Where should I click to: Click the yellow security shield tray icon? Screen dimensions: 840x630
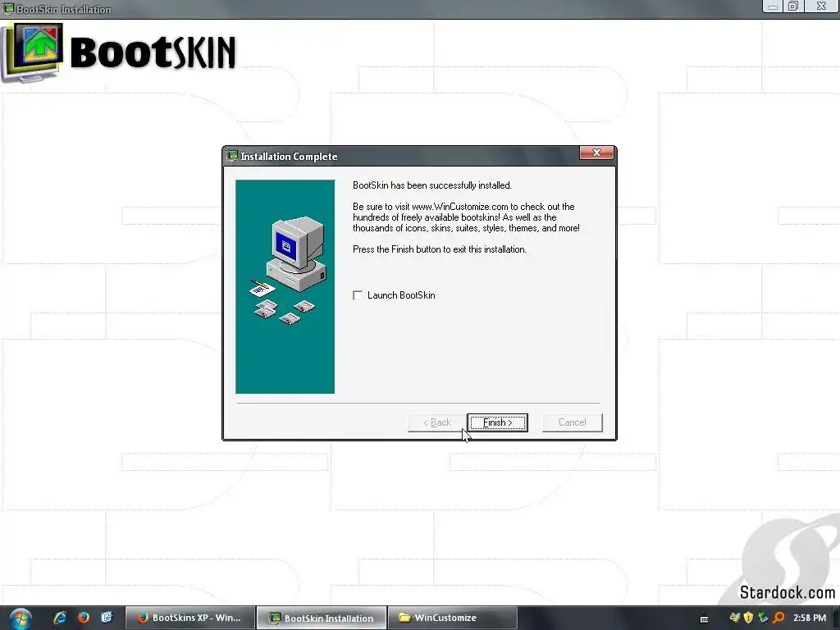[748, 618]
